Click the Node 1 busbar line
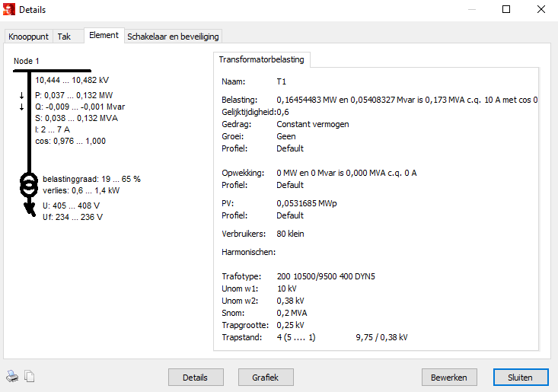 point(52,71)
